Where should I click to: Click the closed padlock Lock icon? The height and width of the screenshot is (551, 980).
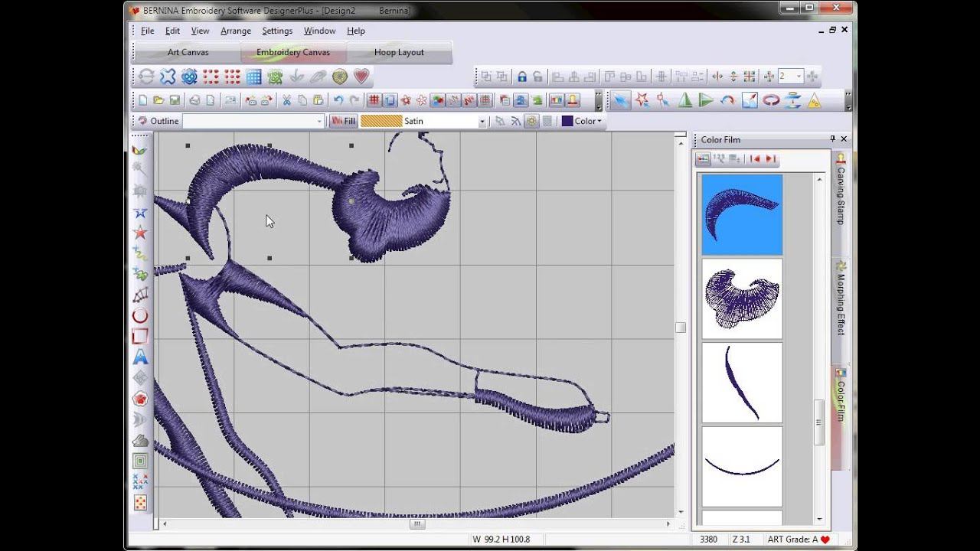click(x=521, y=77)
